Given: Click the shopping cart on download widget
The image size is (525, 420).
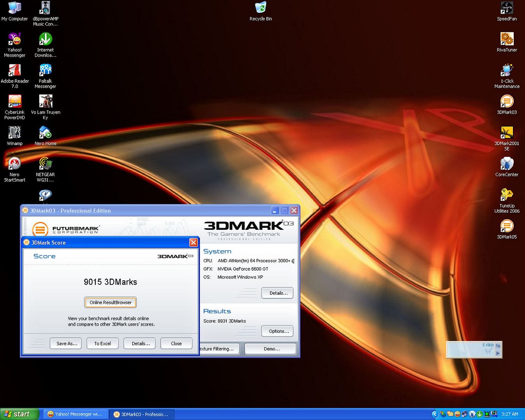Looking at the screenshot, I should click(488, 352).
